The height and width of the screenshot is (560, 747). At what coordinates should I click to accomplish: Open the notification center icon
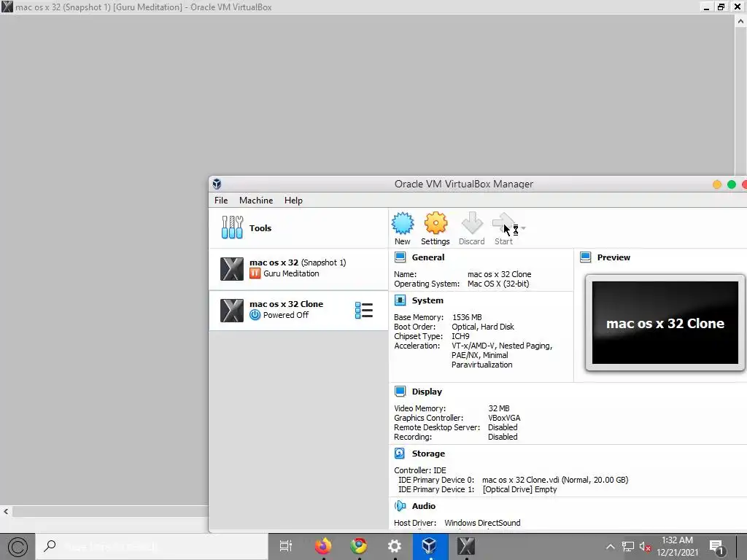pyautogui.click(x=716, y=547)
